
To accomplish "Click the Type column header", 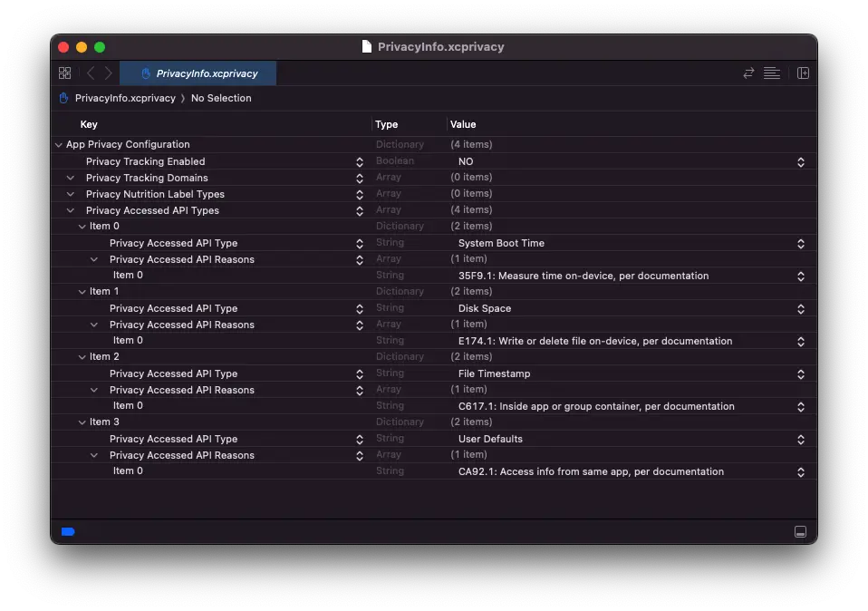I will click(x=386, y=124).
